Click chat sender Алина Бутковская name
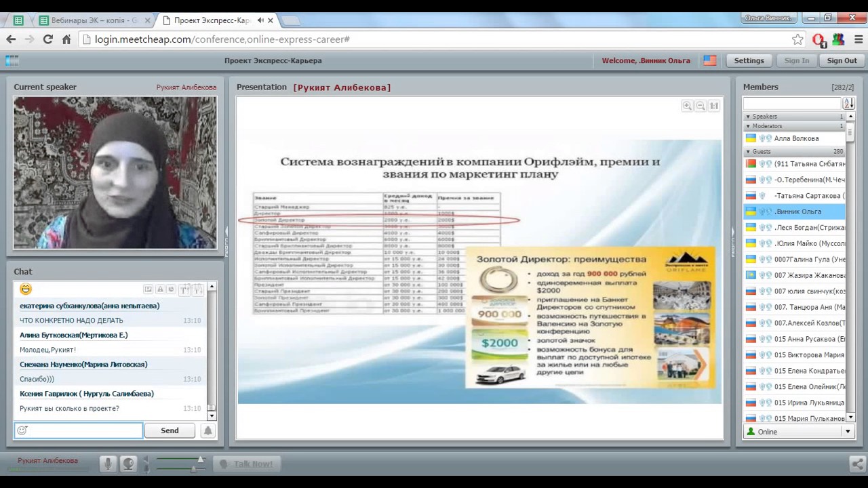868x488 pixels. coord(73,335)
